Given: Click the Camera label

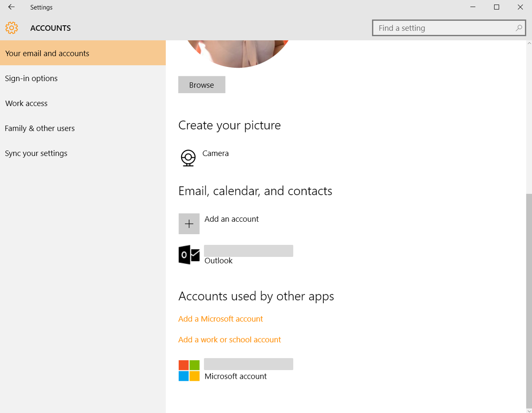Looking at the screenshot, I should click(x=216, y=153).
